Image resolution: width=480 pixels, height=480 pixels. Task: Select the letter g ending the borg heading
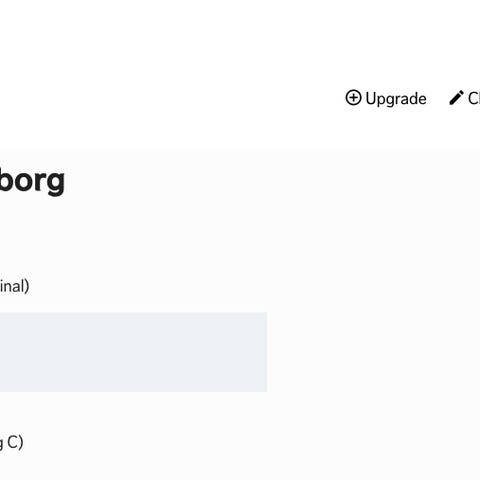(x=56, y=183)
